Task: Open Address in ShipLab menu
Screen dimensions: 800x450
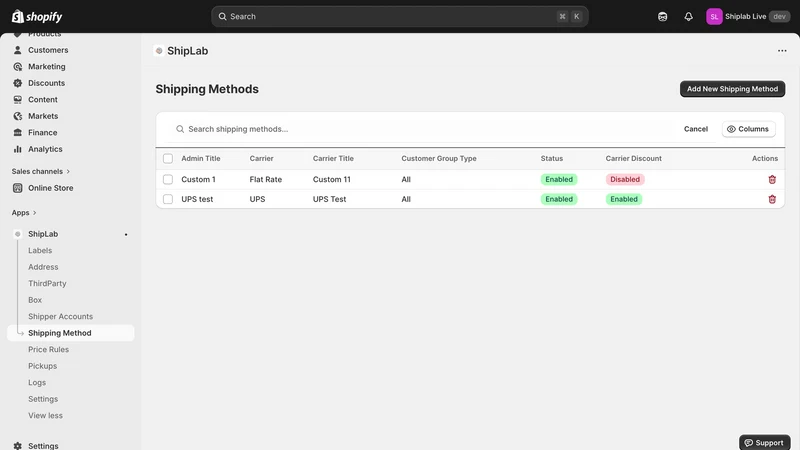Action: point(43,267)
